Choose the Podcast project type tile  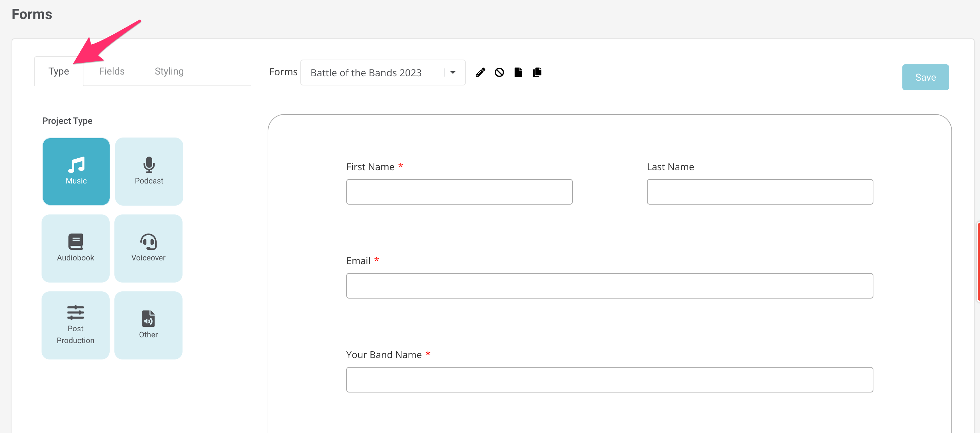(149, 172)
